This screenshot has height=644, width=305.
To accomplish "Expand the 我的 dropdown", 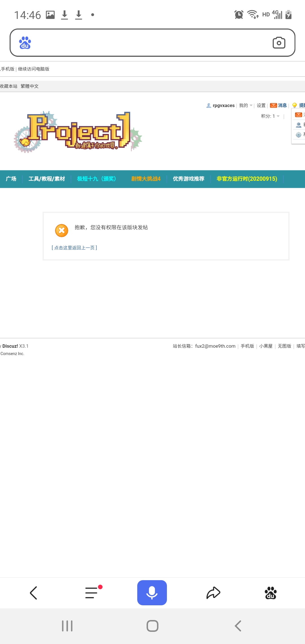I will (x=246, y=105).
